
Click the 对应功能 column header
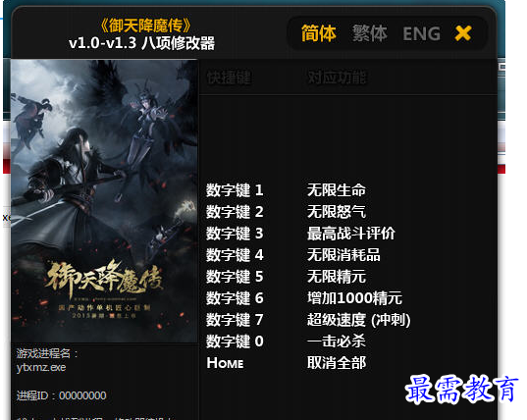tap(337, 78)
